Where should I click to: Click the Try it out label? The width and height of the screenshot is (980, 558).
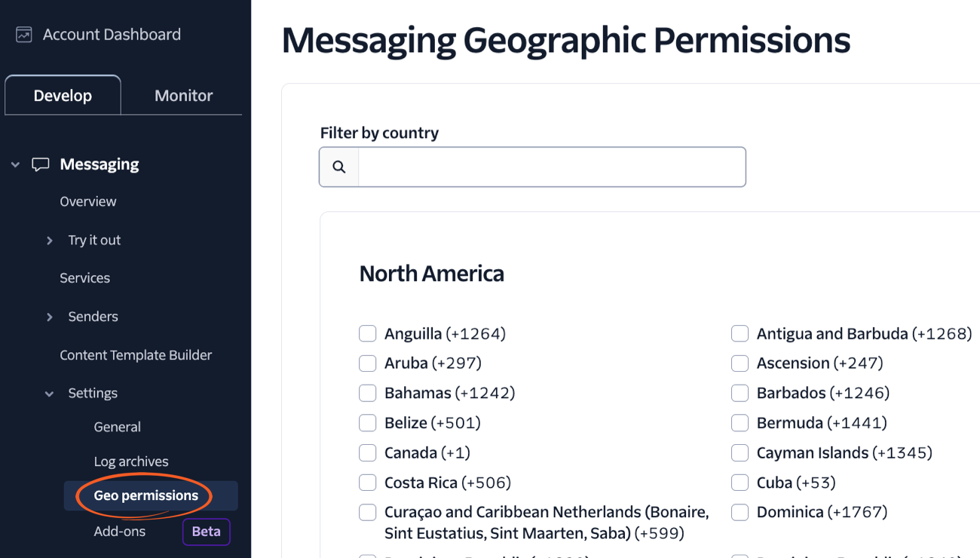[x=94, y=241]
